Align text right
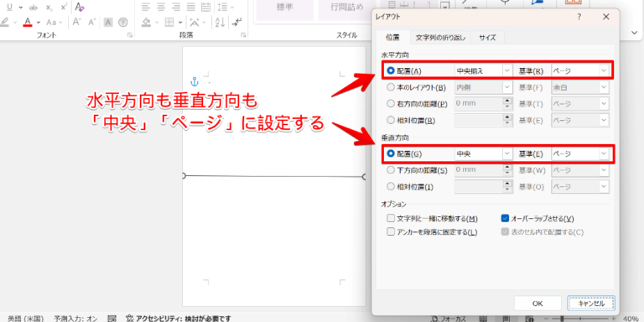The height and width of the screenshot is (322, 644). coord(176,7)
